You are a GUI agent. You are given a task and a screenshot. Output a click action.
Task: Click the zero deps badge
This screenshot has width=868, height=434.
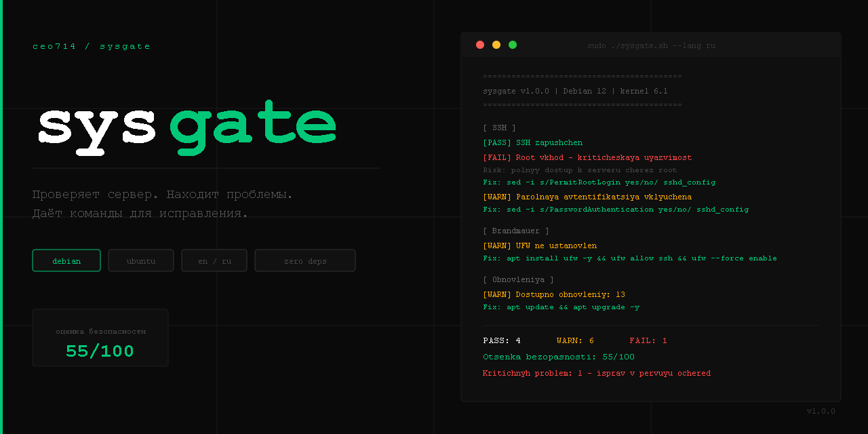(305, 260)
